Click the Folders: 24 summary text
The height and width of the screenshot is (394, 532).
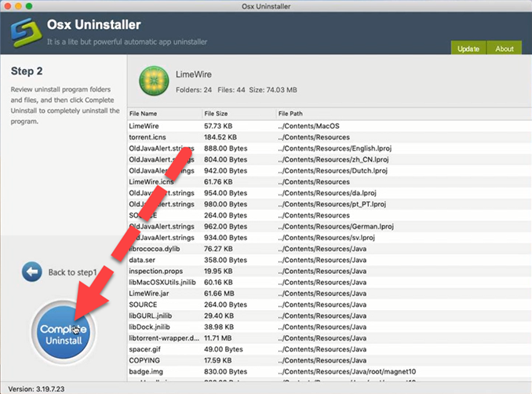194,90
